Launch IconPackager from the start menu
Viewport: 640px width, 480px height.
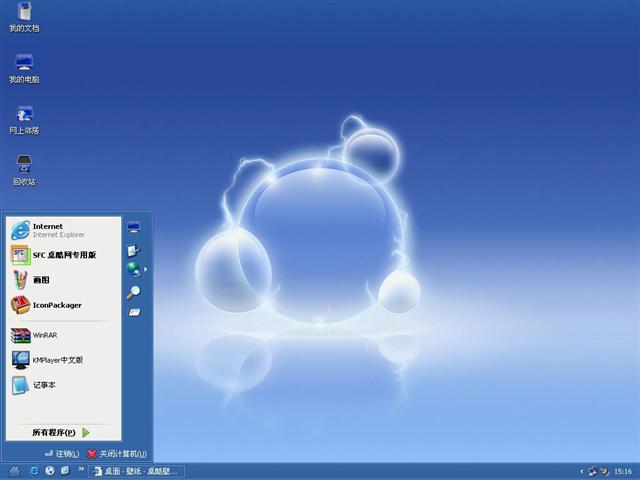[63, 305]
